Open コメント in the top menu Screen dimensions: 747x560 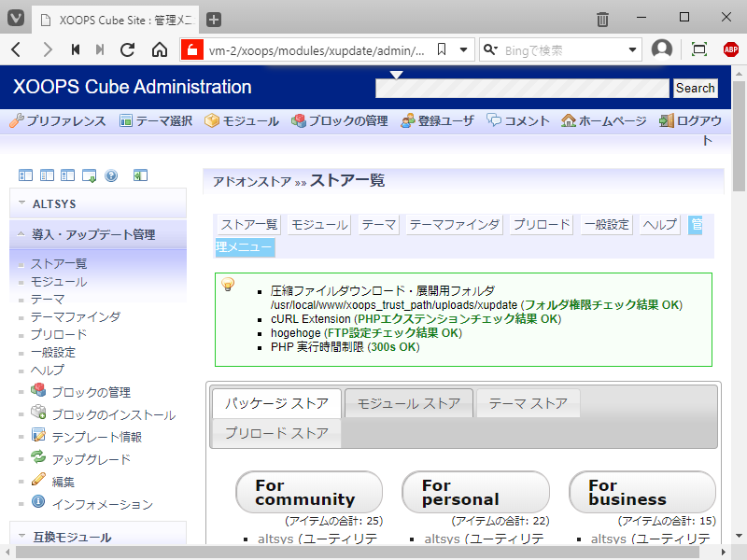point(518,121)
